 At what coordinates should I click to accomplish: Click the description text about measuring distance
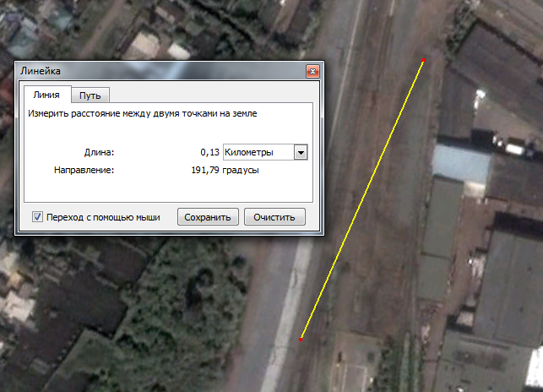[x=143, y=112]
